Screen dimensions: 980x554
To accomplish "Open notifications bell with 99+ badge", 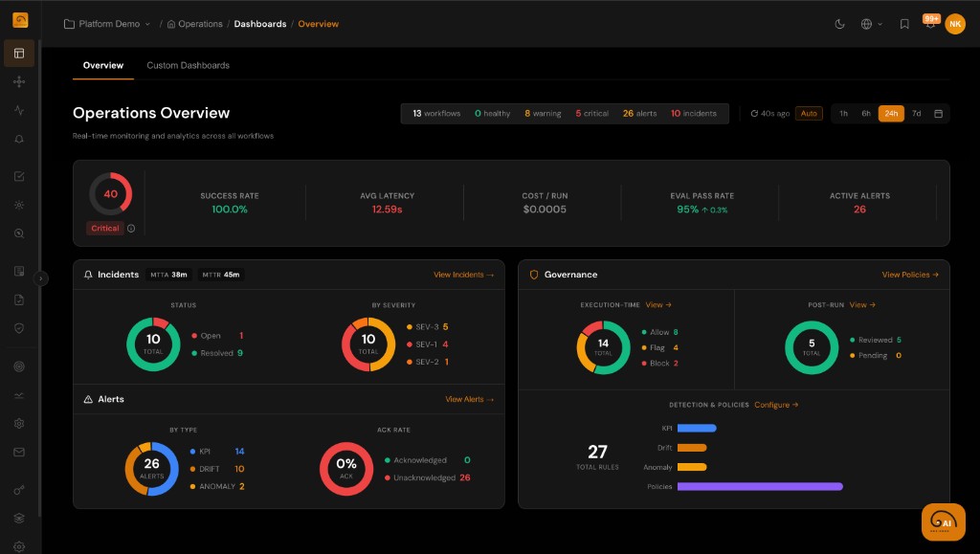I will (x=930, y=24).
